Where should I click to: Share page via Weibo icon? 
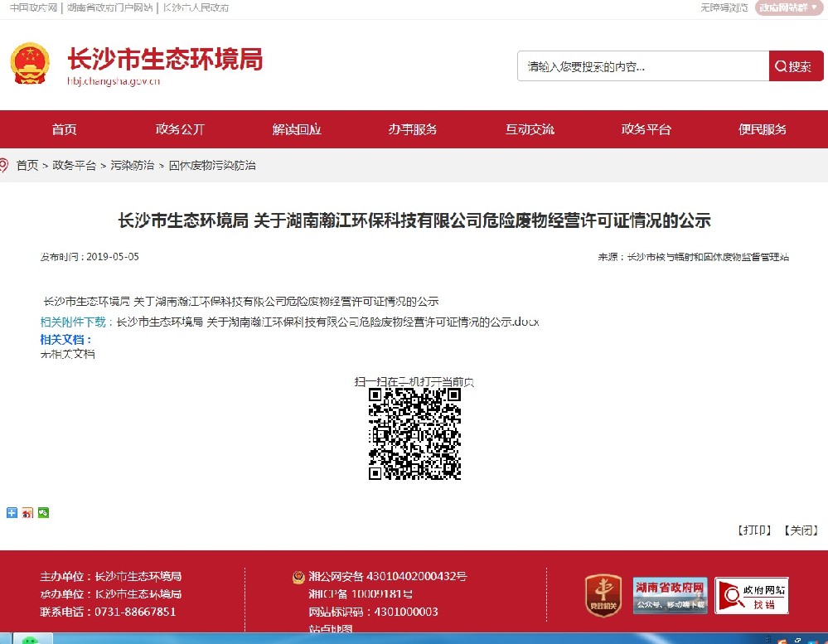[27, 512]
